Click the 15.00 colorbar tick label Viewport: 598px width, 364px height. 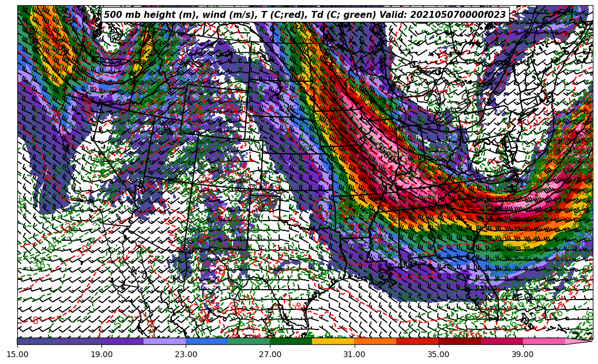tap(17, 354)
